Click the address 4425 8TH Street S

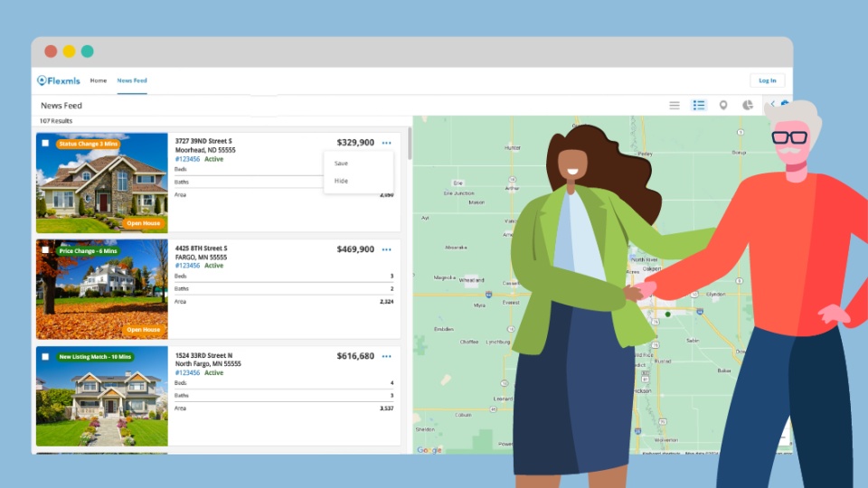pos(202,249)
